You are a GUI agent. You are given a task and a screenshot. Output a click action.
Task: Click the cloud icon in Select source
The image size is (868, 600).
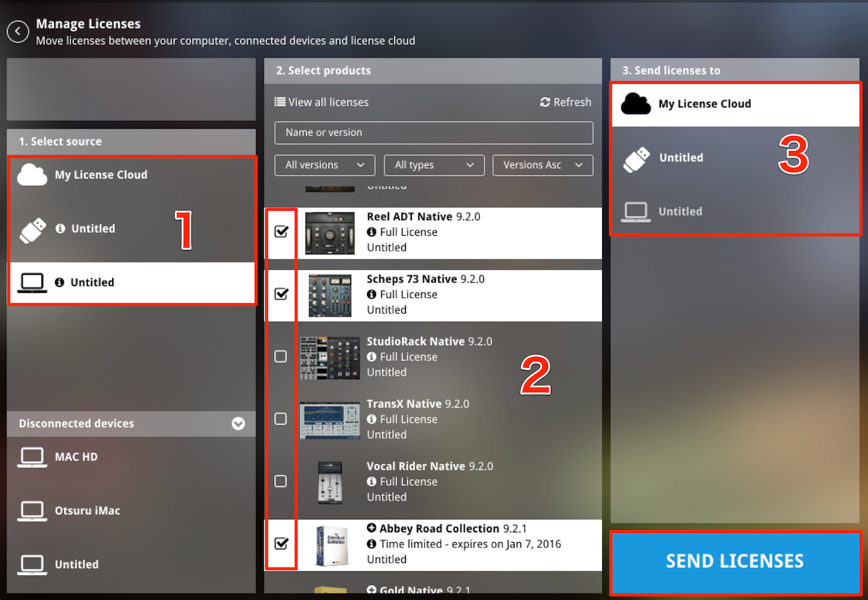coord(32,175)
